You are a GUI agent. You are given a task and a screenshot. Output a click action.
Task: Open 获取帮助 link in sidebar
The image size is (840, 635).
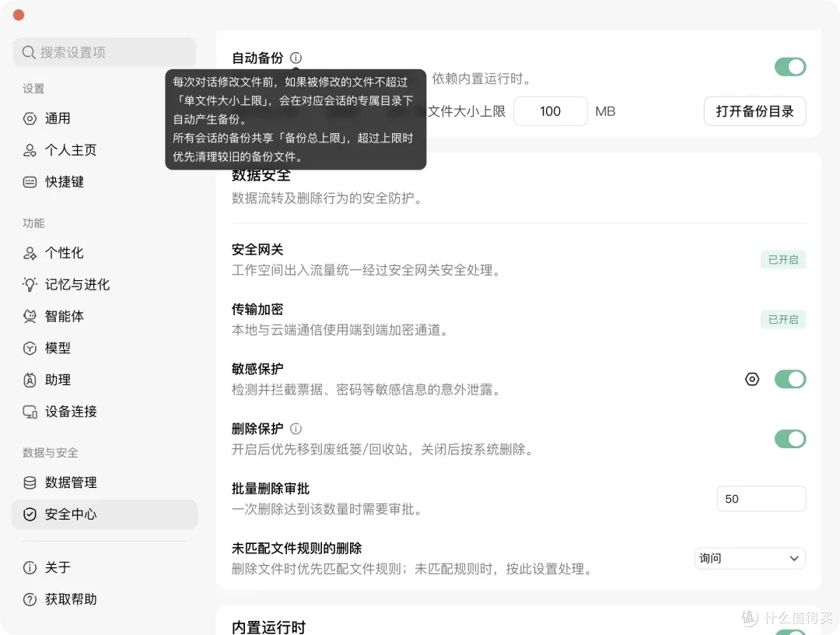point(105,599)
